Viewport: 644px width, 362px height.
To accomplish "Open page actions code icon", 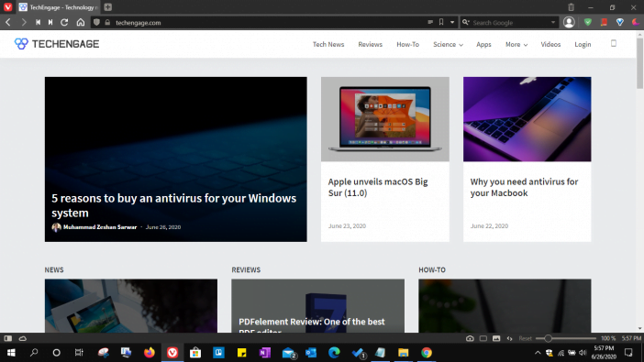I will coord(509,338).
